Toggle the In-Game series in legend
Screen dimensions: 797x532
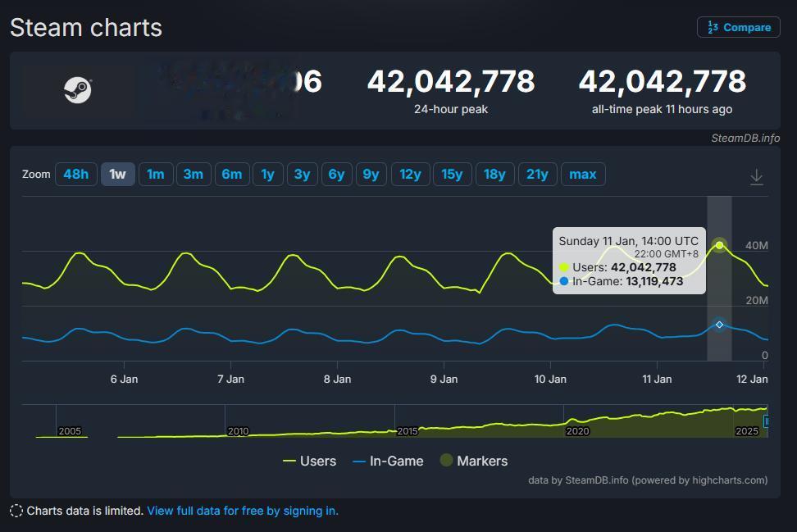point(389,461)
